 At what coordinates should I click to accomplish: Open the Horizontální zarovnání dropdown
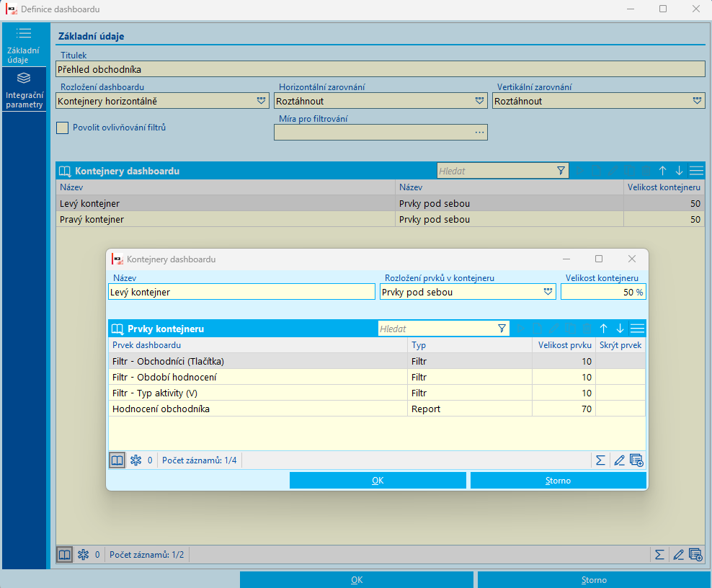pos(479,101)
